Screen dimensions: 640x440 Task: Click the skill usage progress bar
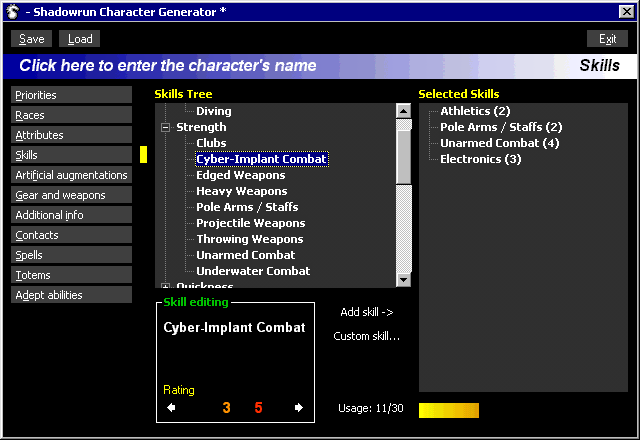click(x=448, y=410)
